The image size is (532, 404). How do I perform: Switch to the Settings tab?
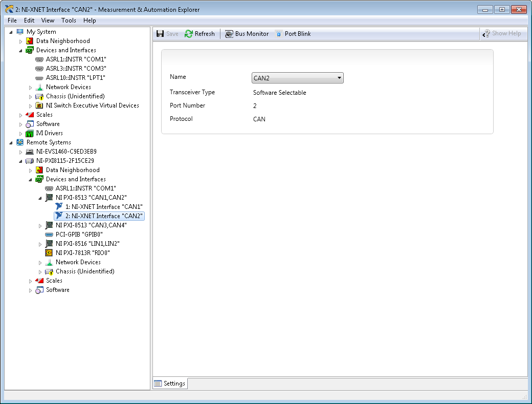(170, 384)
